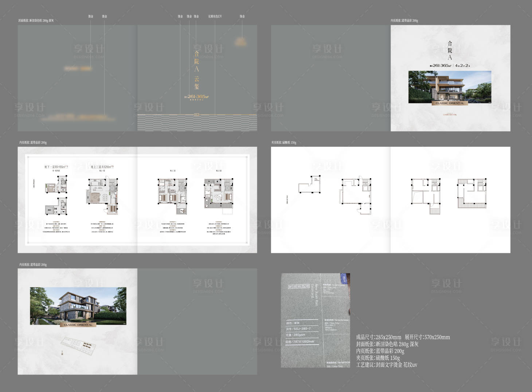532x392 pixels.
Task: Click the 封面纸张 新渲染色咭 280g label
Action: (36, 21)
